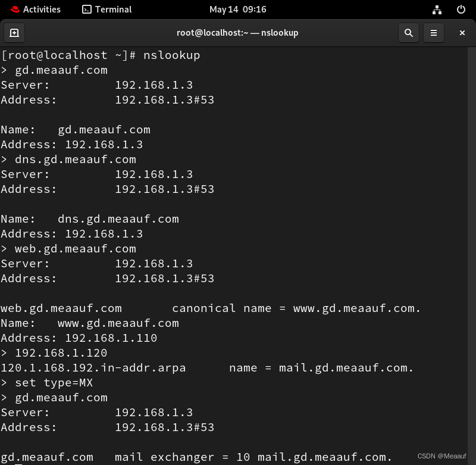Open a new terminal tab

[x=14, y=33]
